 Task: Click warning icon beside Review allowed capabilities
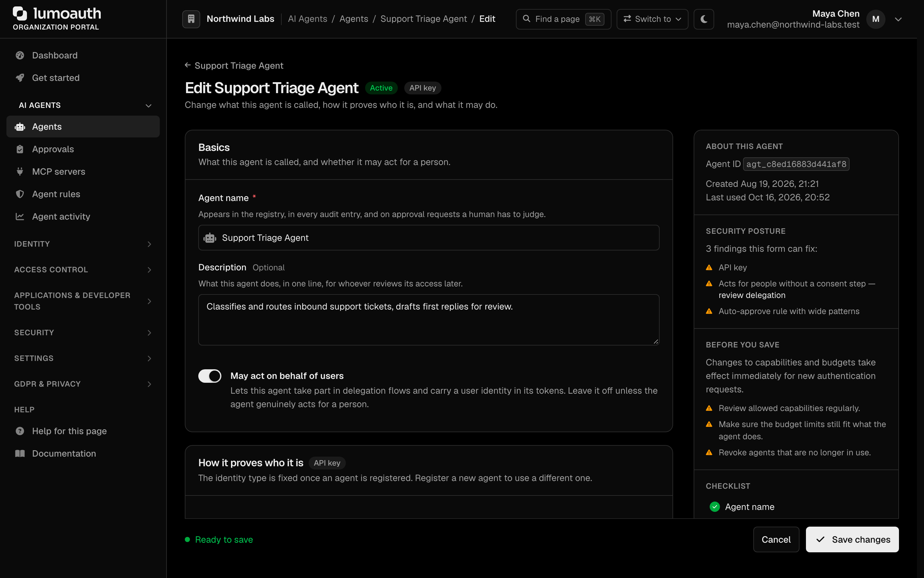709,408
